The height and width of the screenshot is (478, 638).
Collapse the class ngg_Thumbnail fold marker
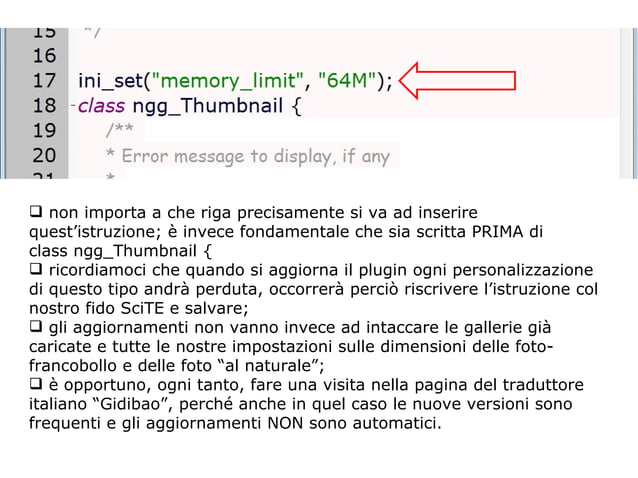pyautogui.click(x=73, y=106)
